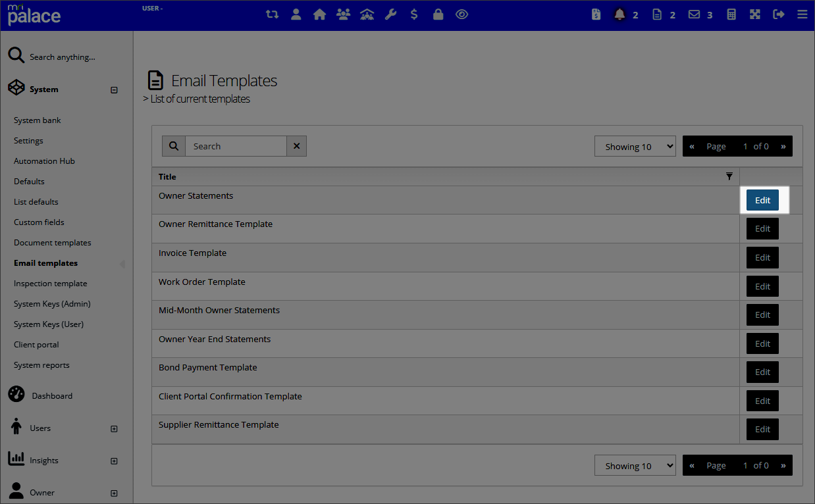Open System Keys (User) in sidebar

(x=49, y=324)
